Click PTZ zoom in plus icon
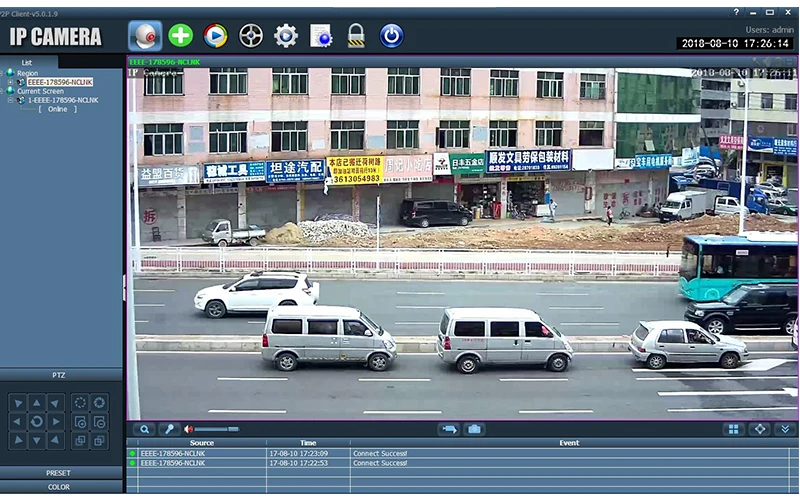Viewport: 800px width, 503px height. 80,421
